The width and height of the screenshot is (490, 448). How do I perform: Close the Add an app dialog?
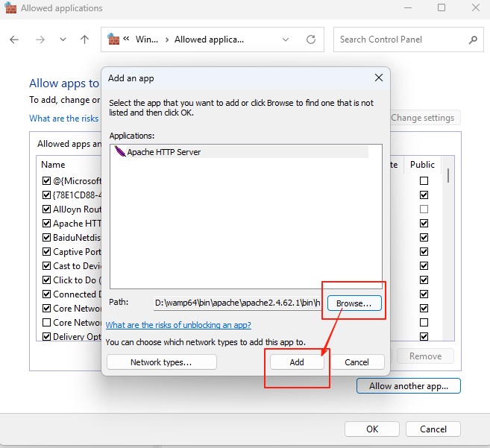click(378, 78)
